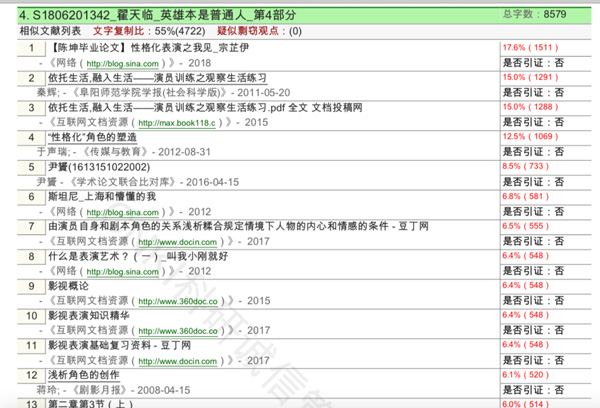Screen dimensions: 600x408
Task: Open the blog.sina.com link under 斯坦尼_上海和懵懂的我
Action: click(122, 212)
